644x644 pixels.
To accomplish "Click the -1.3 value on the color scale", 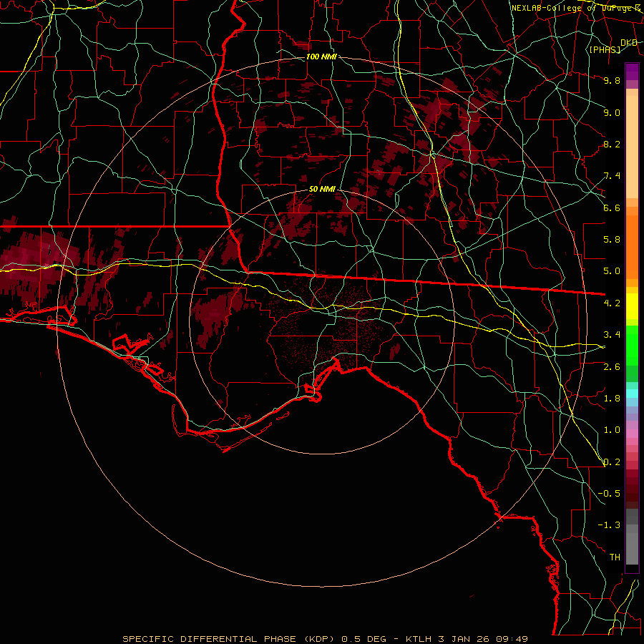I will click(x=609, y=525).
